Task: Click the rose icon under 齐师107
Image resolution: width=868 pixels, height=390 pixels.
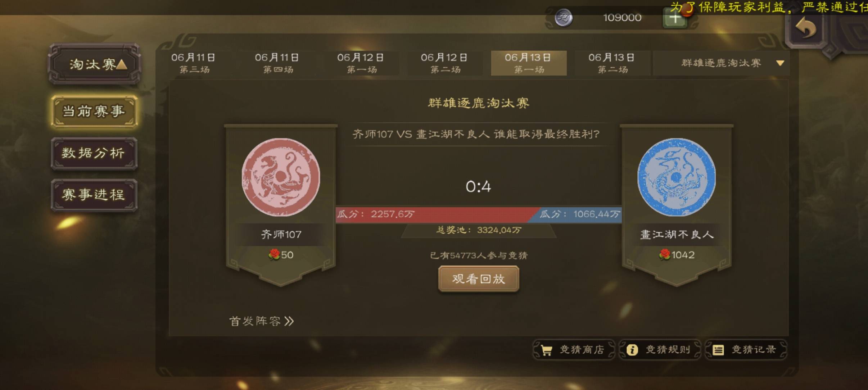Action: coord(274,255)
